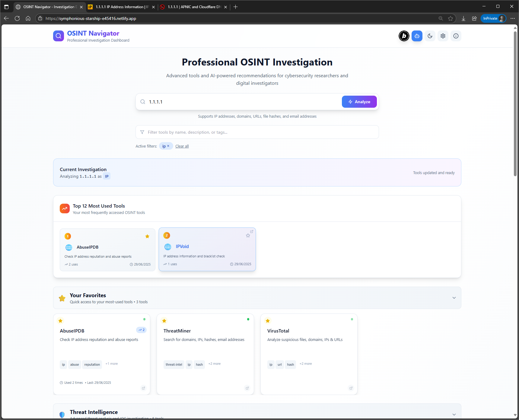Click the browser address bar URL
The height and width of the screenshot is (420, 519).
point(91,18)
